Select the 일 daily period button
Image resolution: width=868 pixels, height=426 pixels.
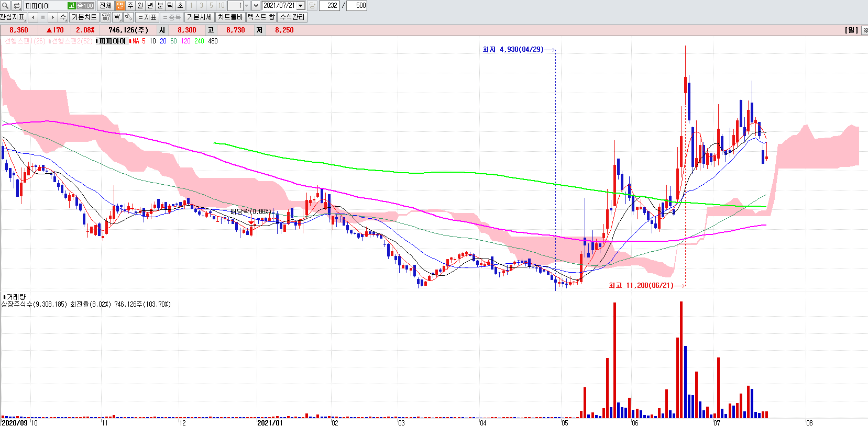point(120,5)
